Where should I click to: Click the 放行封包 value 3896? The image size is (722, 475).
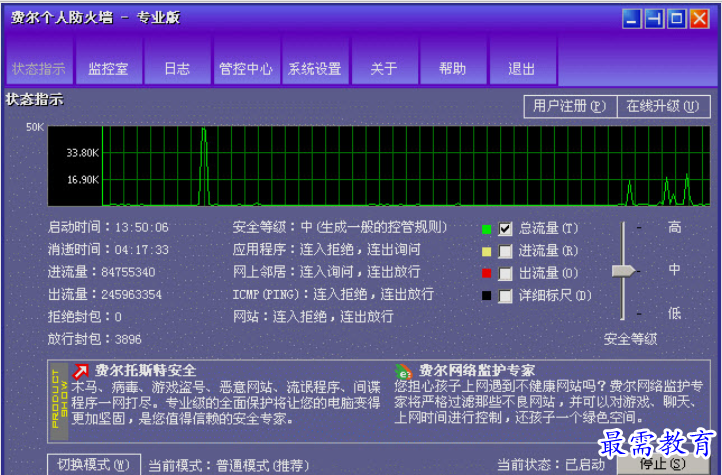point(128,340)
